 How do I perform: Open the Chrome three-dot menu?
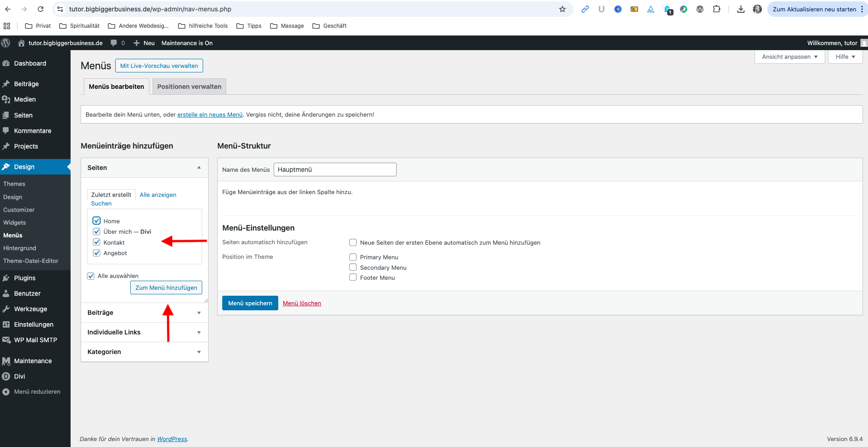pos(862,9)
